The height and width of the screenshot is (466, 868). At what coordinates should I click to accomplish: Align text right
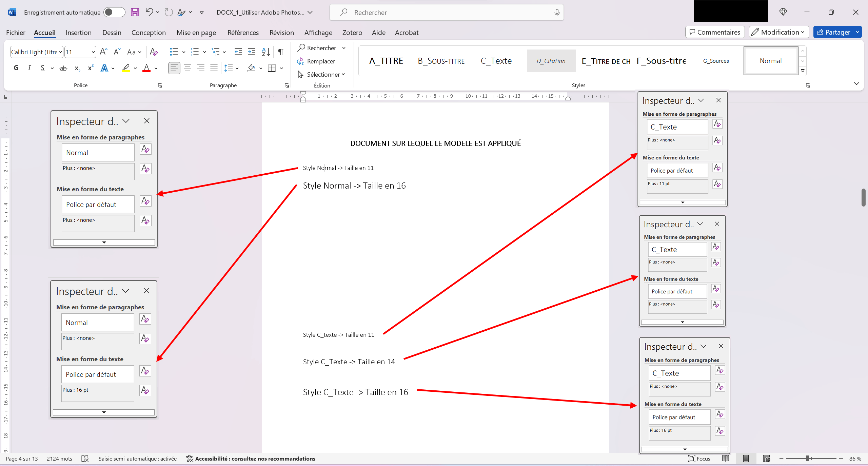(201, 68)
